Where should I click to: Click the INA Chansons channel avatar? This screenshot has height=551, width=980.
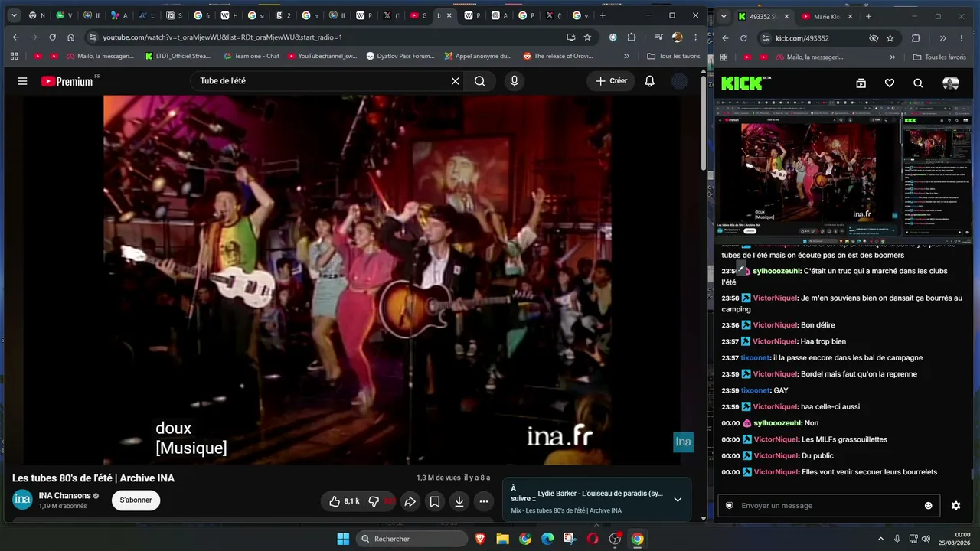(x=23, y=500)
